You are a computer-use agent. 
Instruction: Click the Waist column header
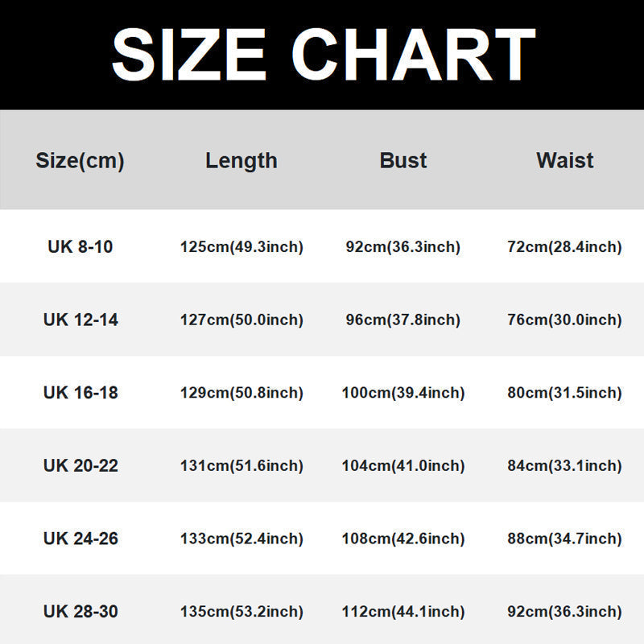coord(565,161)
